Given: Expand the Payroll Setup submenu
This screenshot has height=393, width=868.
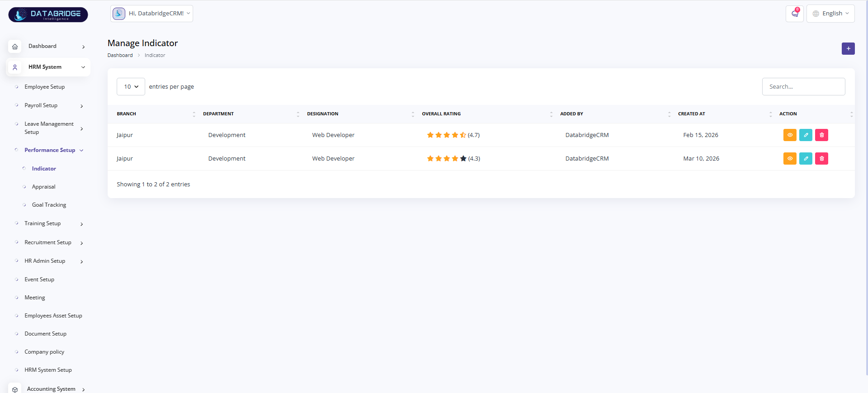Looking at the screenshot, I should tap(82, 106).
